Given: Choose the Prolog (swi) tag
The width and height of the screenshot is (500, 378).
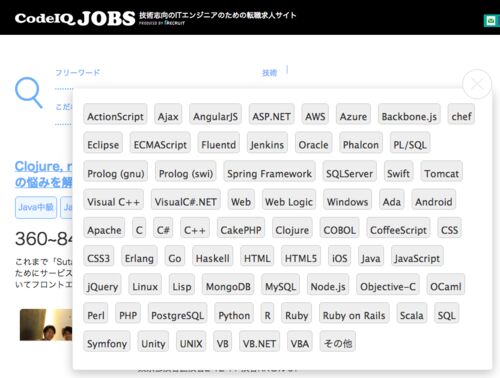Looking at the screenshot, I should click(186, 171).
